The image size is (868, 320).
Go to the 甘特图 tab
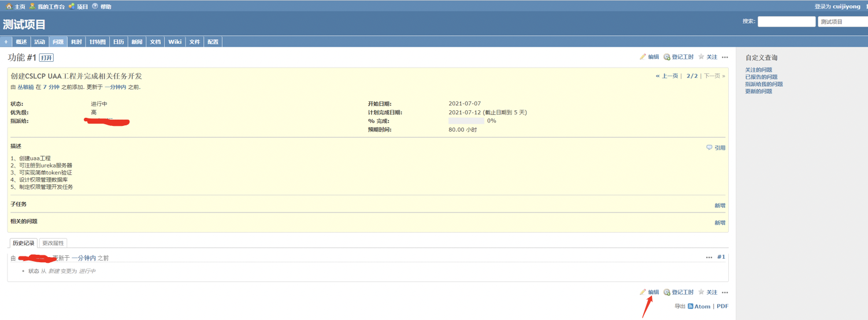[x=97, y=42]
